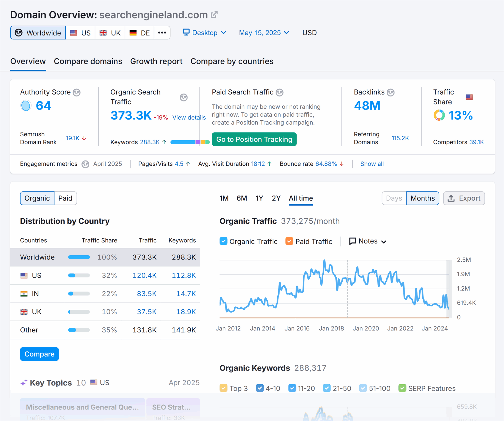504x421 pixels.
Task: Click globe icon beside Organic Search Traffic
Action: (x=184, y=97)
